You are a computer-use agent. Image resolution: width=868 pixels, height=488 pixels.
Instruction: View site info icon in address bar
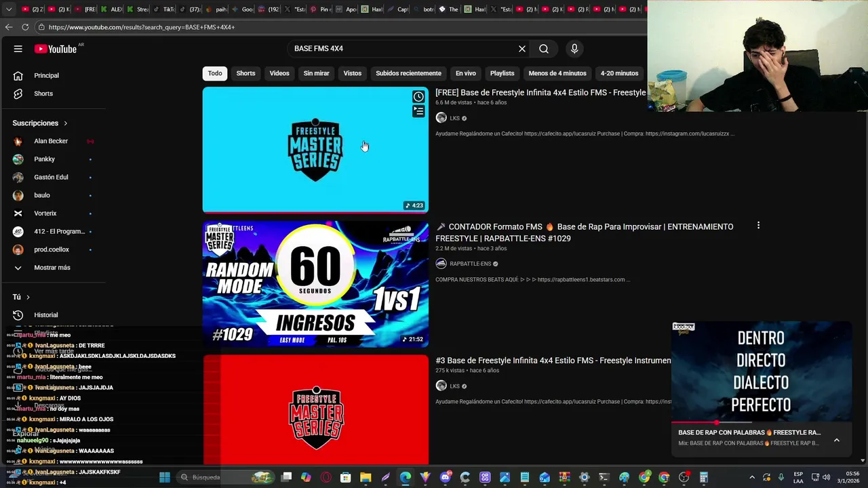click(41, 27)
